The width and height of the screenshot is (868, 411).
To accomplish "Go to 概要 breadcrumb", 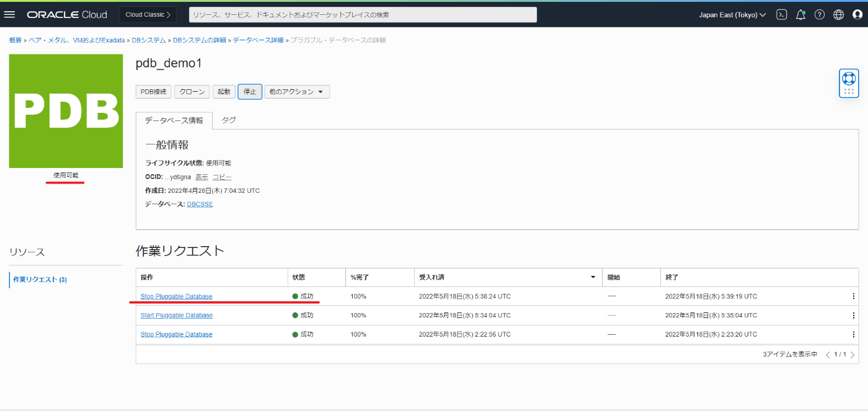I will (15, 40).
